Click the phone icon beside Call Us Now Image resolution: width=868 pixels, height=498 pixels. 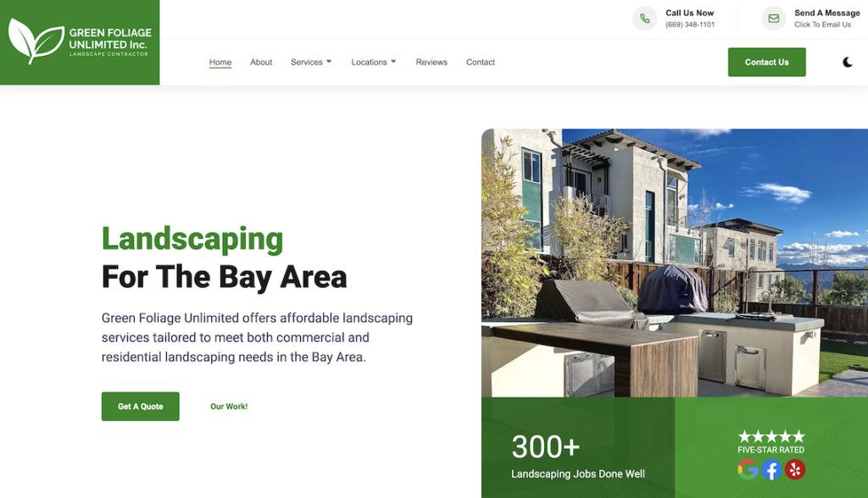coord(645,19)
